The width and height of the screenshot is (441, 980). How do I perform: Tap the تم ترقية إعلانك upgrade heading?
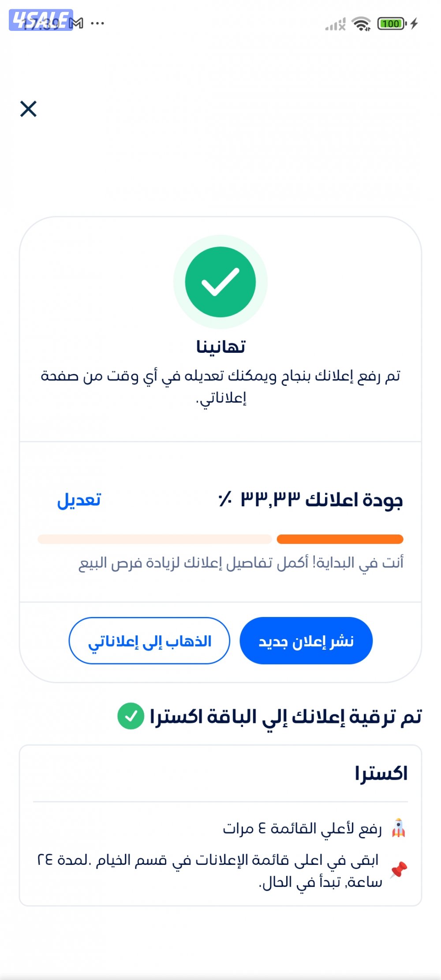[286, 716]
